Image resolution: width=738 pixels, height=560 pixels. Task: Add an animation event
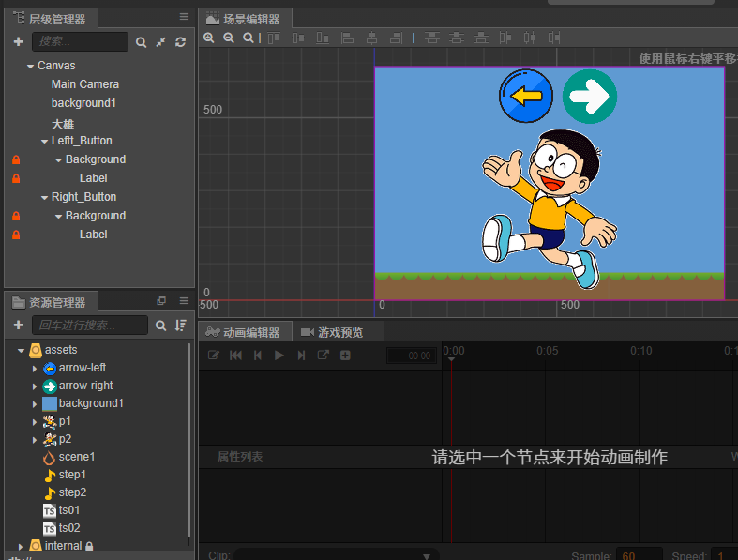tap(345, 356)
